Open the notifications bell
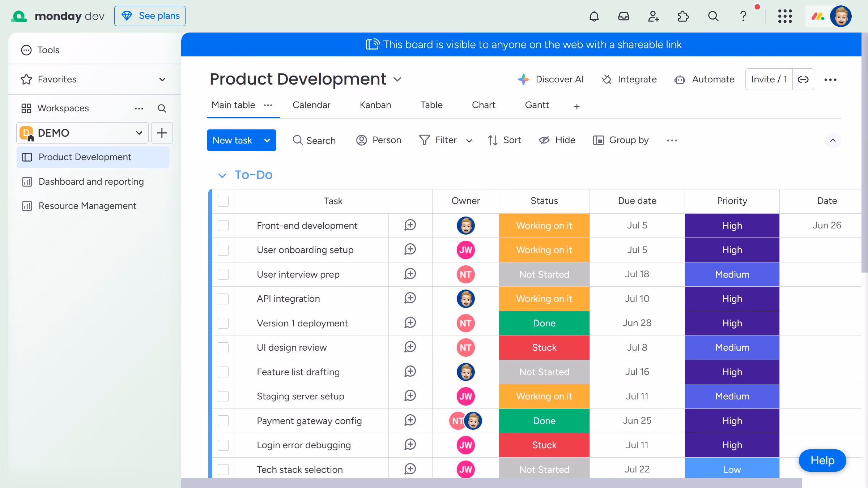Screen dimensions: 868x488 594,16
